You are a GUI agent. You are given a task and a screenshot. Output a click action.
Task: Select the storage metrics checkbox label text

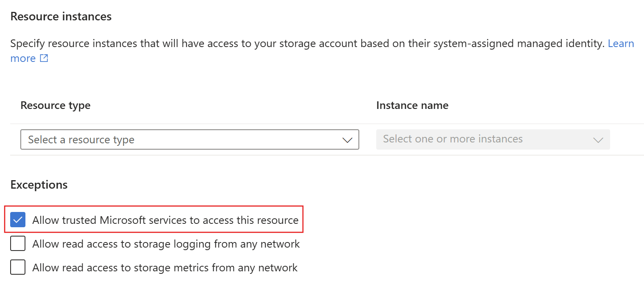click(x=164, y=267)
